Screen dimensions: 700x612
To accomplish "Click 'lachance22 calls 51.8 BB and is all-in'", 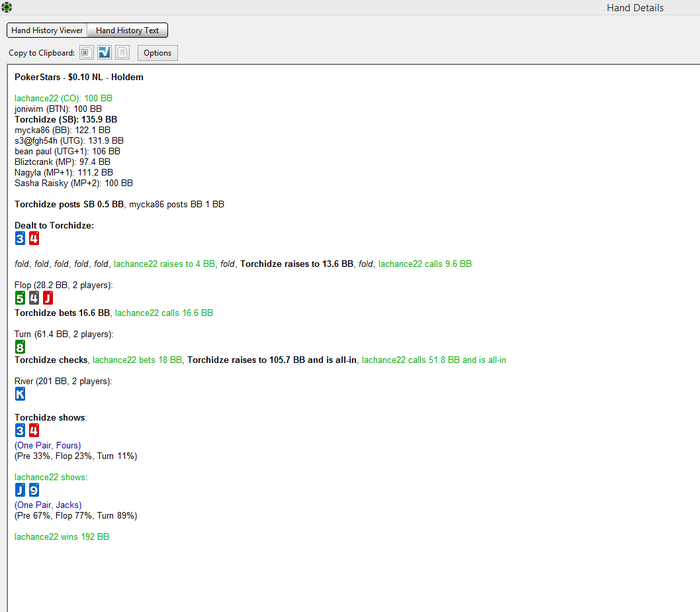I will (x=434, y=360).
